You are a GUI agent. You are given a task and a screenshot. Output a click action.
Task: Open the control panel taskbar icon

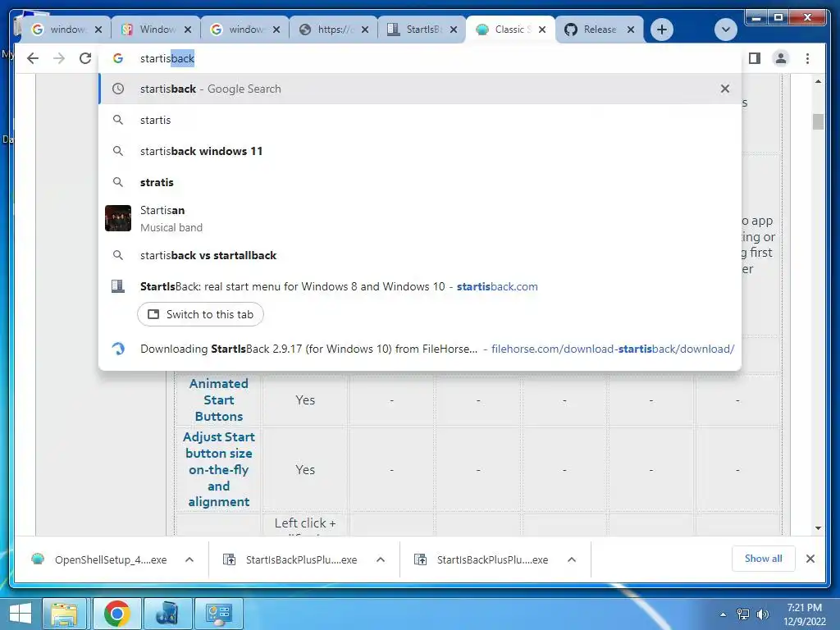[x=219, y=614]
